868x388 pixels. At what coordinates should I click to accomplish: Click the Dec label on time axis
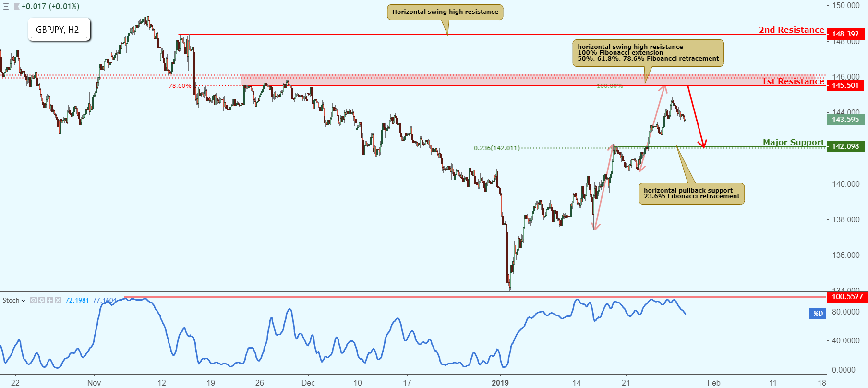point(308,383)
